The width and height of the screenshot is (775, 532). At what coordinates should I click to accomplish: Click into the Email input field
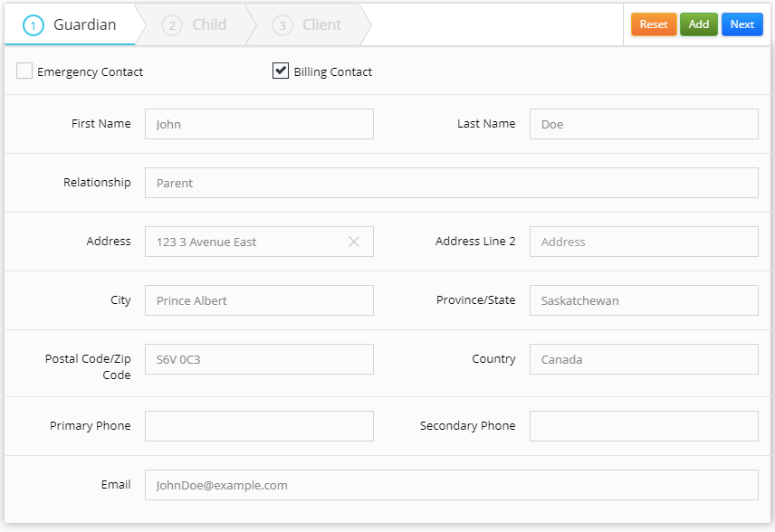pos(451,485)
